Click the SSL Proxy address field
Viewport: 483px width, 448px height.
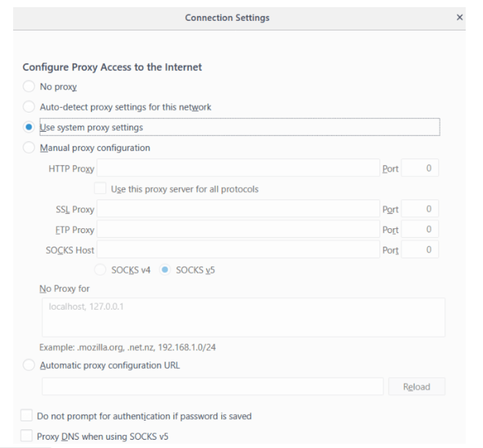coord(238,209)
